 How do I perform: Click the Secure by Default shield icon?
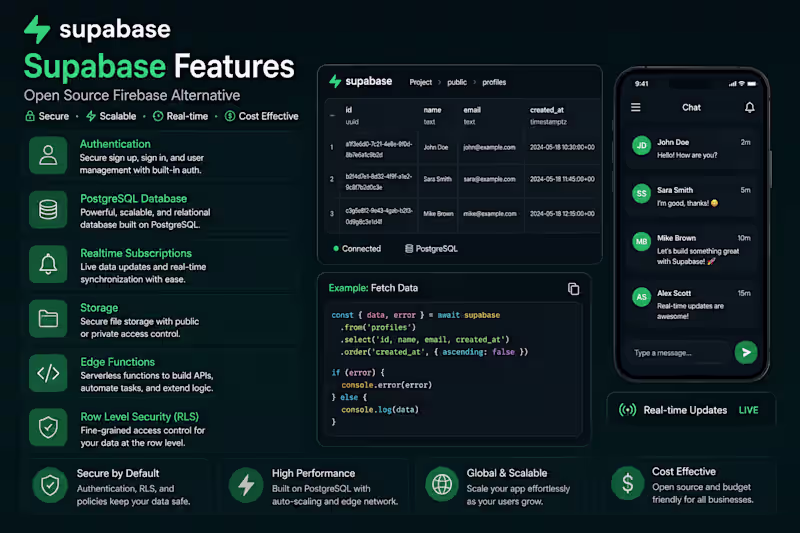50,485
